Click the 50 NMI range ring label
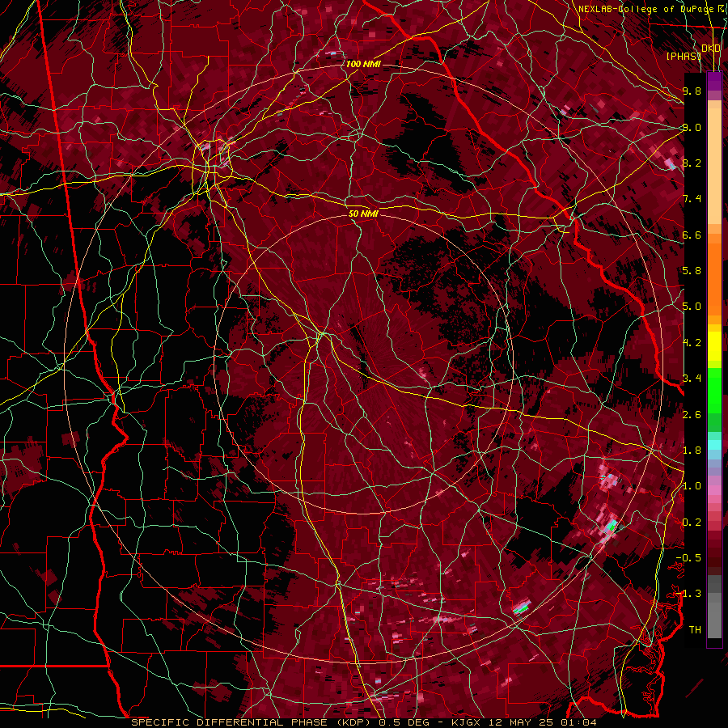Viewport: 728px width, 728px height. (x=363, y=214)
